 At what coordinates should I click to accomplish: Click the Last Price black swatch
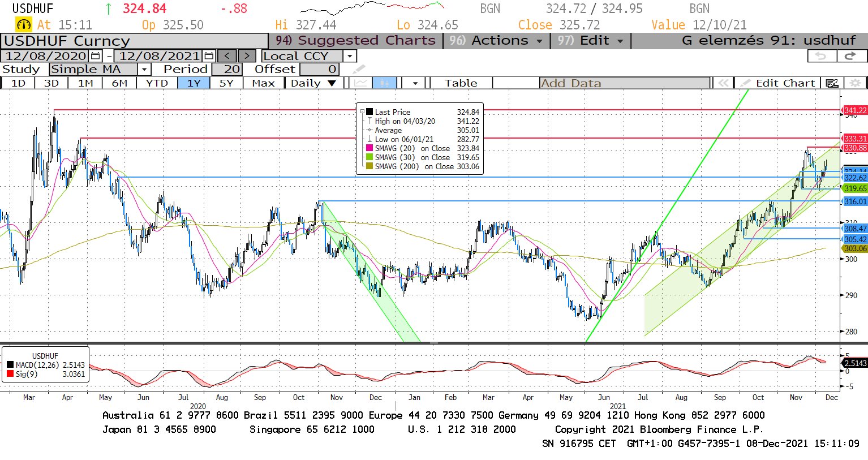(x=369, y=112)
